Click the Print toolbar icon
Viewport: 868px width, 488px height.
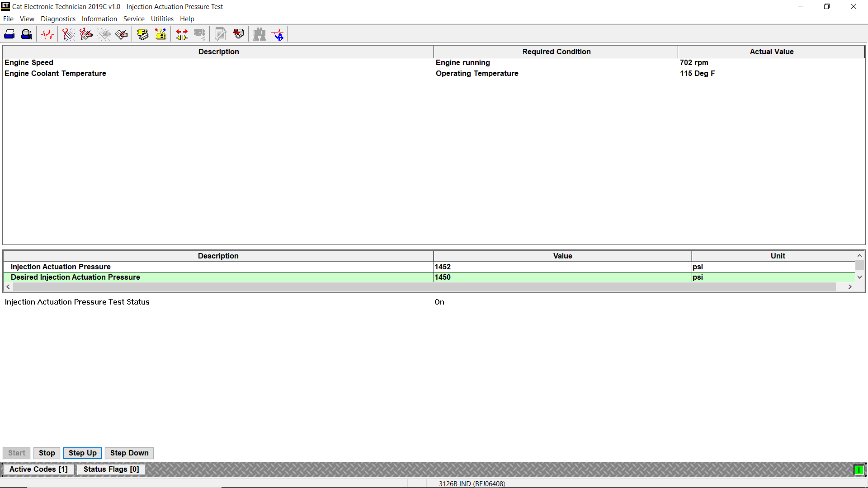(9, 34)
